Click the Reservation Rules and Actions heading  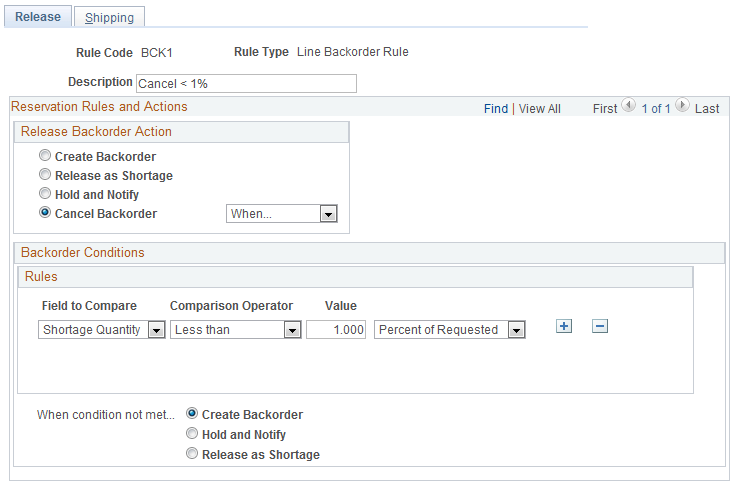coord(99,106)
